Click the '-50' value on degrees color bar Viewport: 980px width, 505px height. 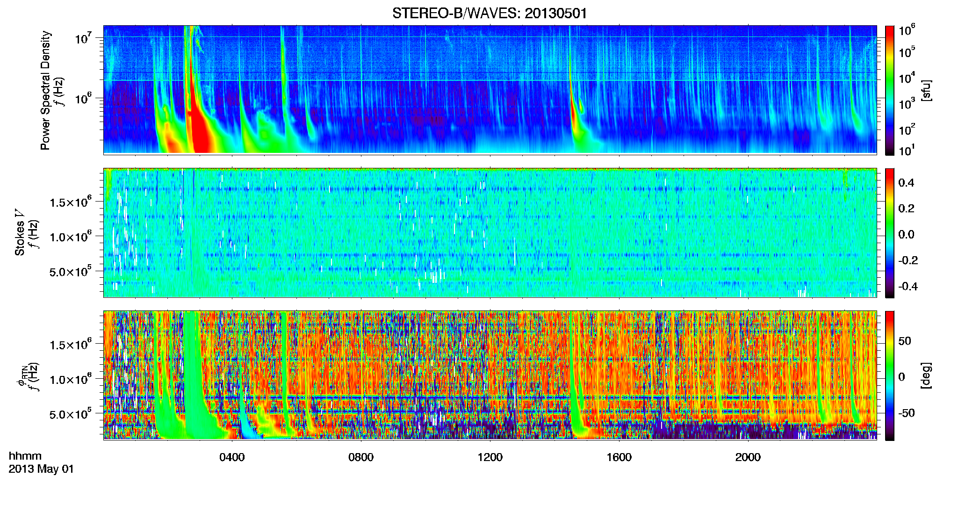point(906,413)
